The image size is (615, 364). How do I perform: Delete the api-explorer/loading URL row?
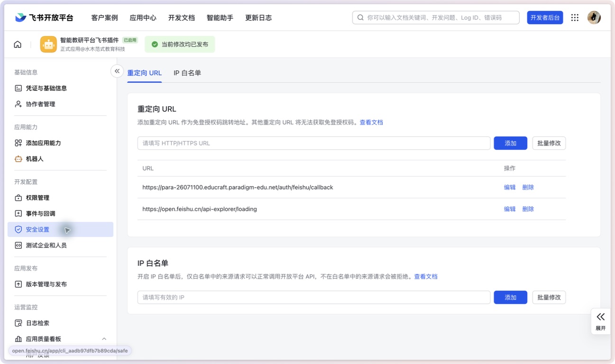(x=528, y=209)
